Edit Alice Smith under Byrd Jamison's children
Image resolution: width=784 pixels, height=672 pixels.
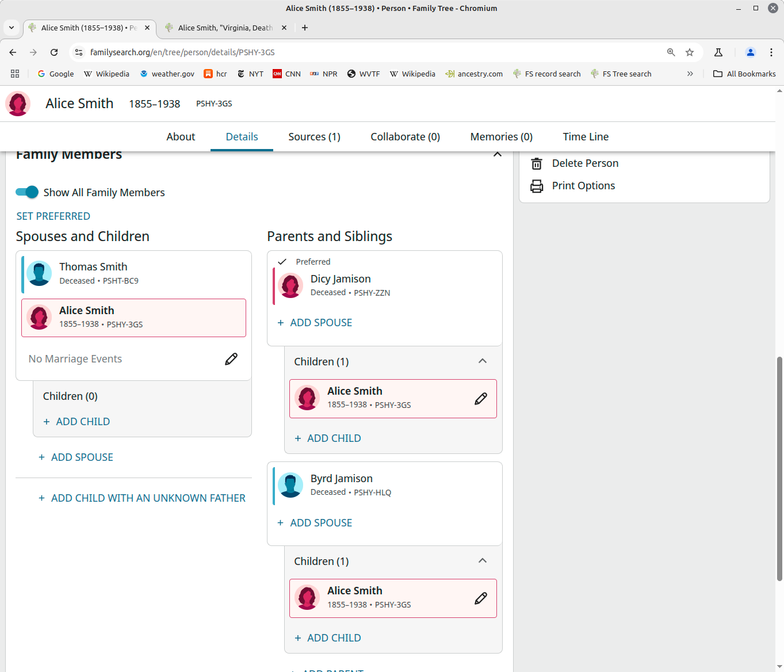click(480, 598)
